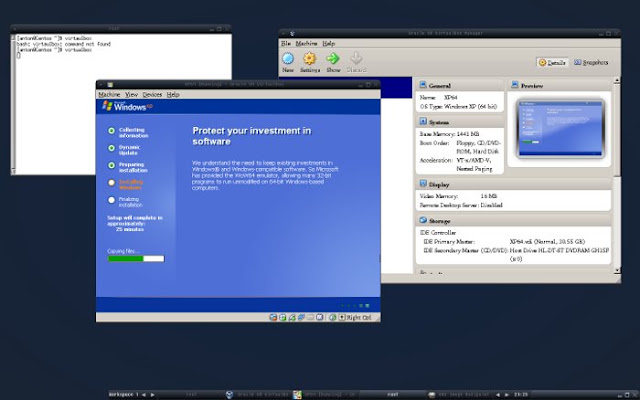
Task: Switch to Details view button
Action: tap(552, 62)
